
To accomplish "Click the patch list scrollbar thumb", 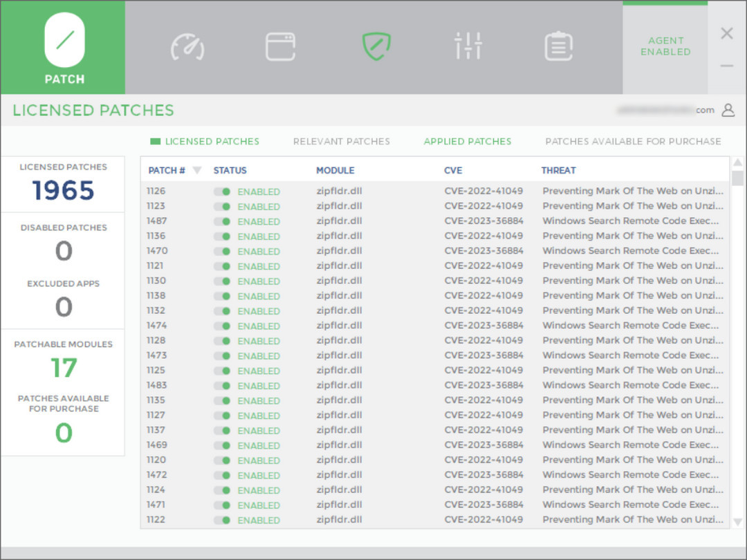I will 737,179.
